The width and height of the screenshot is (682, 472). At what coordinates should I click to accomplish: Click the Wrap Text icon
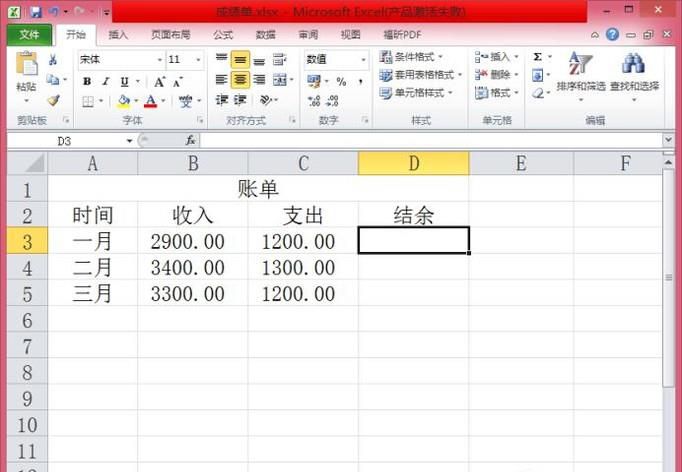(279, 60)
